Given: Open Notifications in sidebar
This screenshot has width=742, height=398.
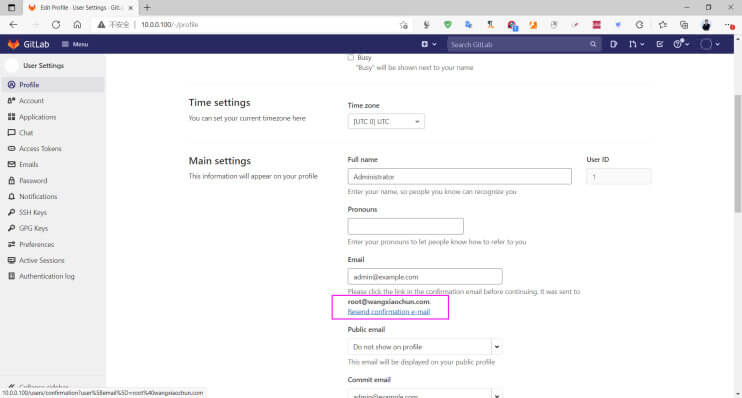Looking at the screenshot, I should [52, 196].
